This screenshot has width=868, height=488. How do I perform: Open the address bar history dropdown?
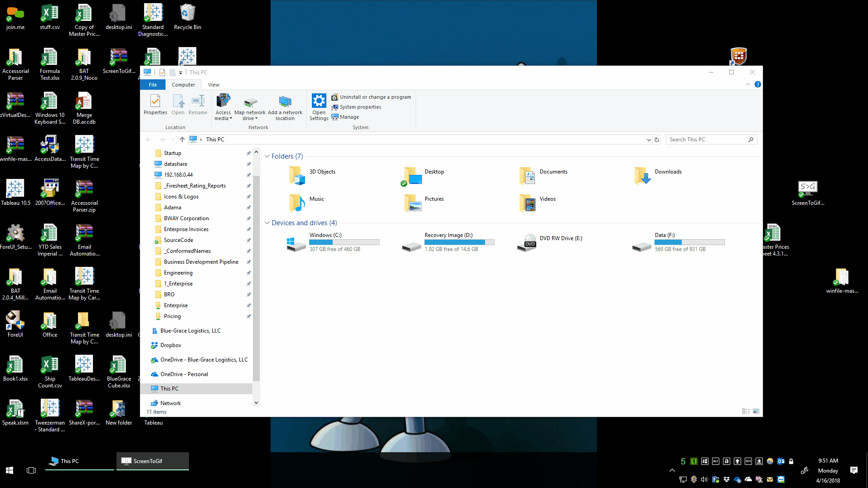[649, 139]
